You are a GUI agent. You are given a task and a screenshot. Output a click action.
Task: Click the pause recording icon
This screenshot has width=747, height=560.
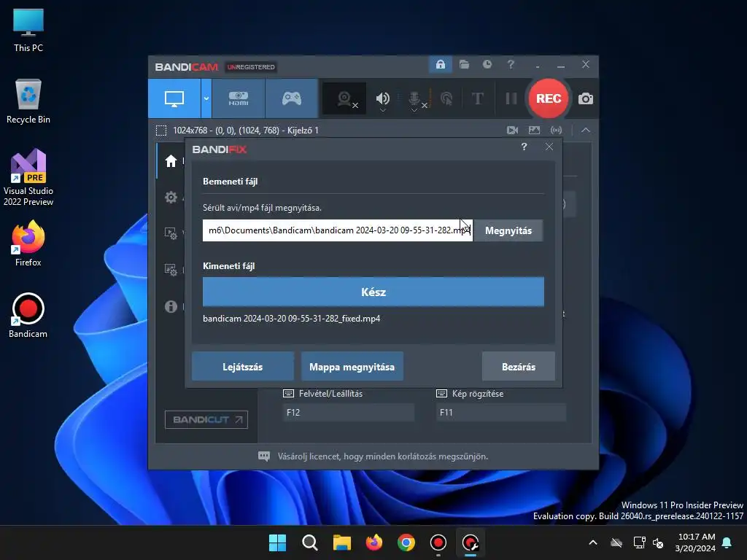(x=511, y=98)
